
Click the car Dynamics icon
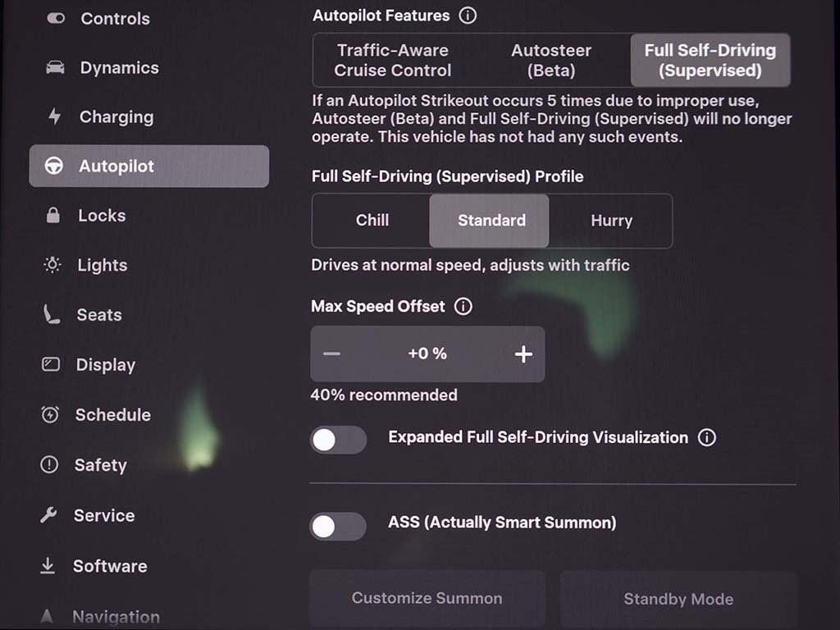pos(55,68)
